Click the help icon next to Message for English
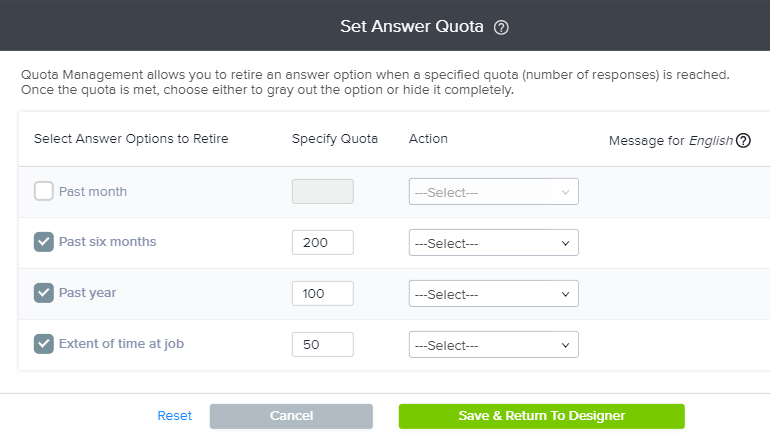The width and height of the screenshot is (770, 437). (743, 140)
